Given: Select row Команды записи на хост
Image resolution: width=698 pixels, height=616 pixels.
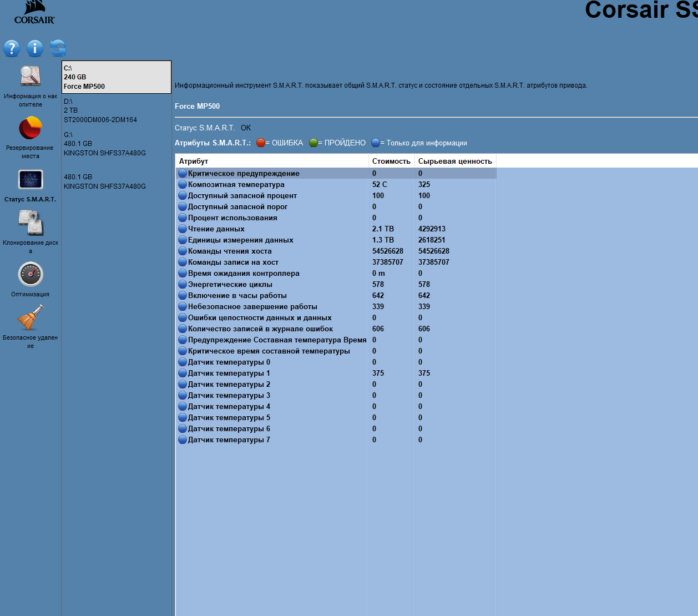Looking at the screenshot, I should coord(336,262).
